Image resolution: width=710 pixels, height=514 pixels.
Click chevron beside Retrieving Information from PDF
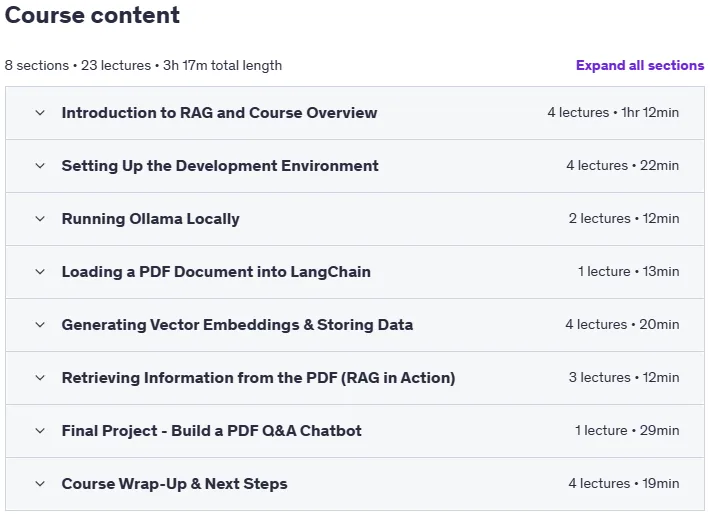pyautogui.click(x=40, y=378)
